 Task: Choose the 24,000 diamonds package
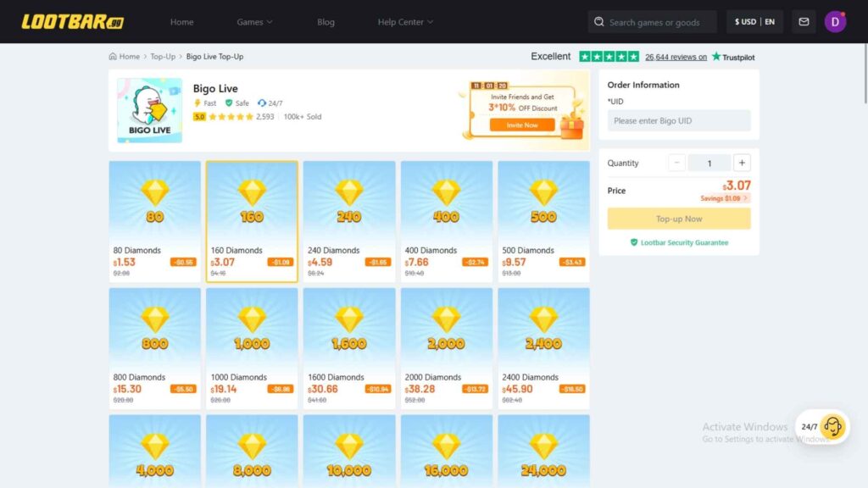(x=543, y=452)
